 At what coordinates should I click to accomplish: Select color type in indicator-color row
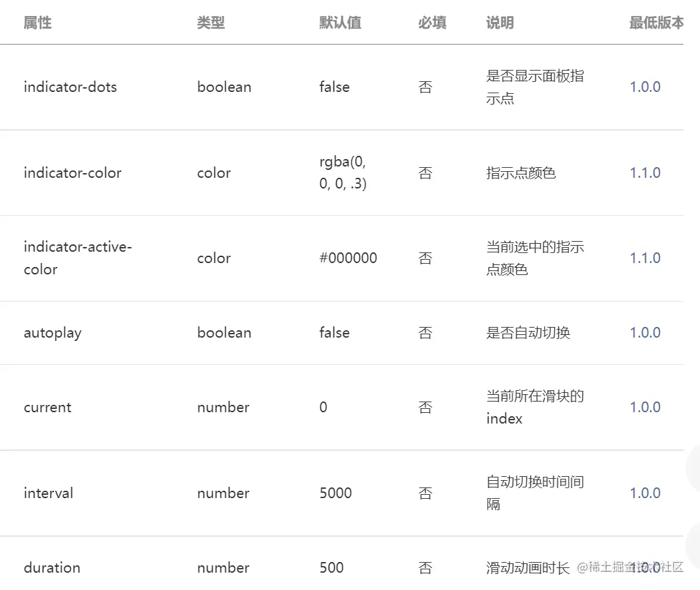tap(214, 172)
